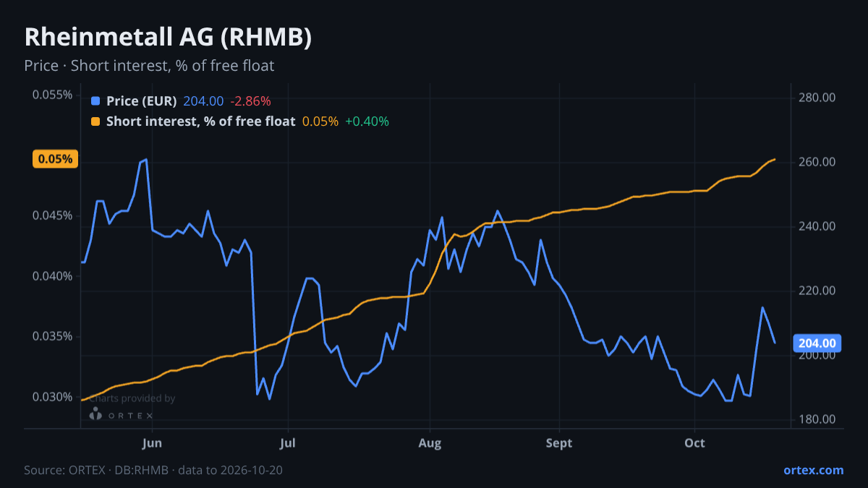The image size is (868, 488).
Task: Select the Price (EUR) legend label
Action: pos(141,101)
